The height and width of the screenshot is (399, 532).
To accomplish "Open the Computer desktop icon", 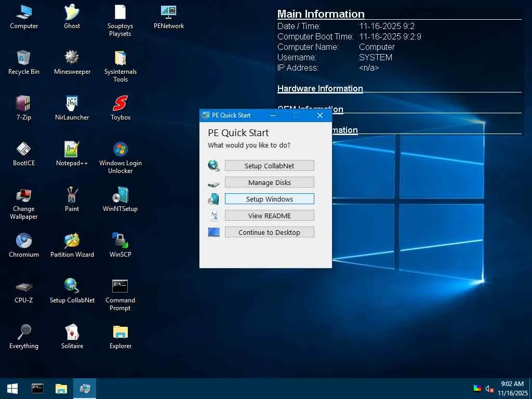I will pos(24,17).
